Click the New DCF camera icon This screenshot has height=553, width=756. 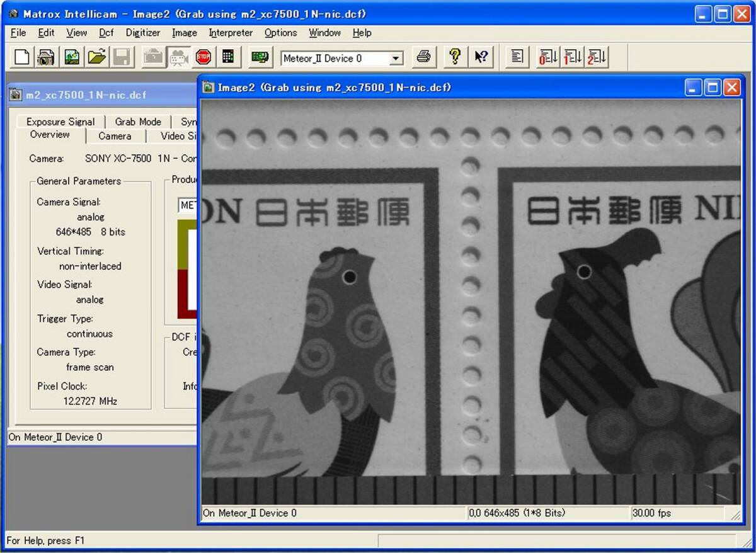coord(46,58)
